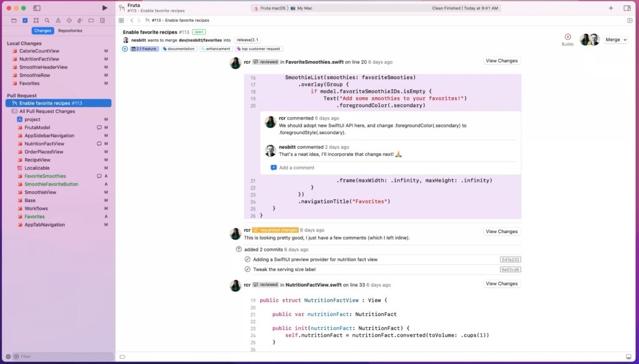Open the Breakpoint navigator icon
Screen dimensions: 639x364
click(91, 21)
